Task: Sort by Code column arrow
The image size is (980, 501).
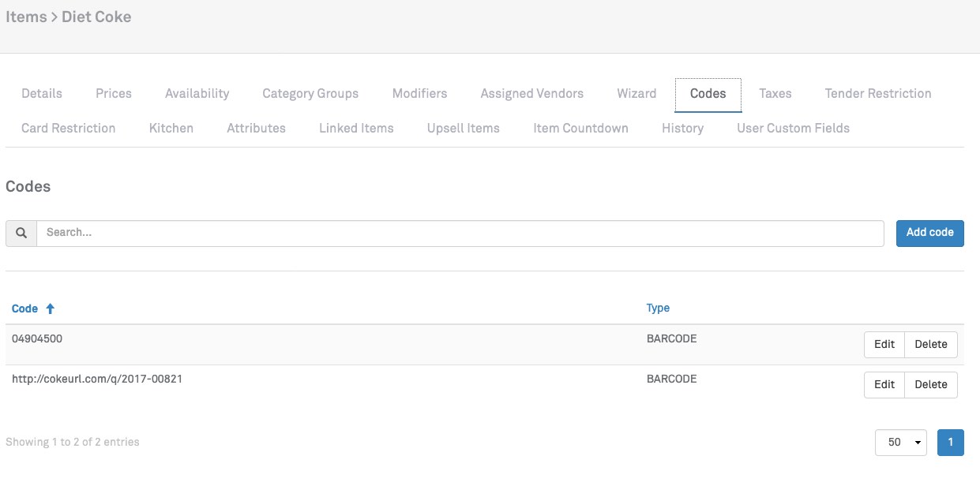Action: 51,309
